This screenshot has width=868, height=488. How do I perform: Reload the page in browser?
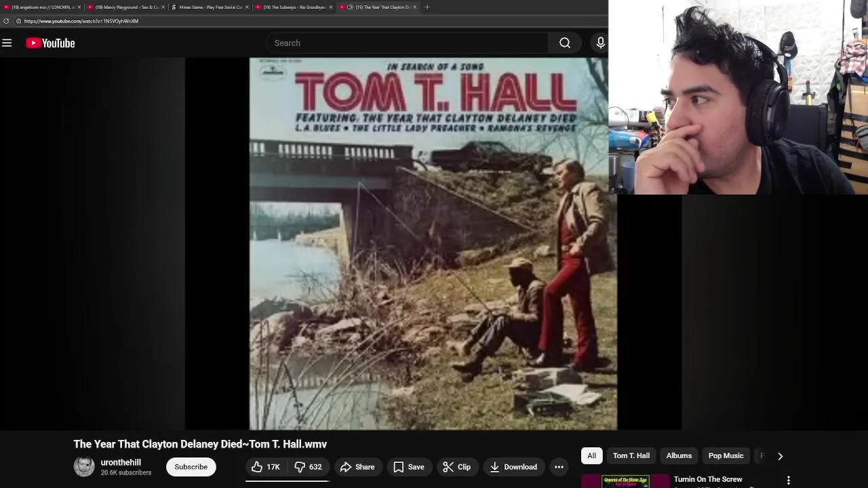point(6,21)
